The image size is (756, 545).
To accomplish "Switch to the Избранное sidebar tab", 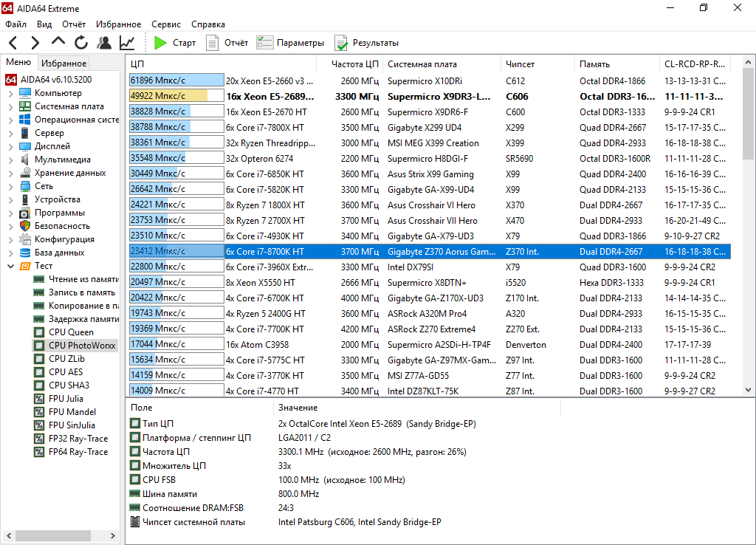I will [x=63, y=64].
